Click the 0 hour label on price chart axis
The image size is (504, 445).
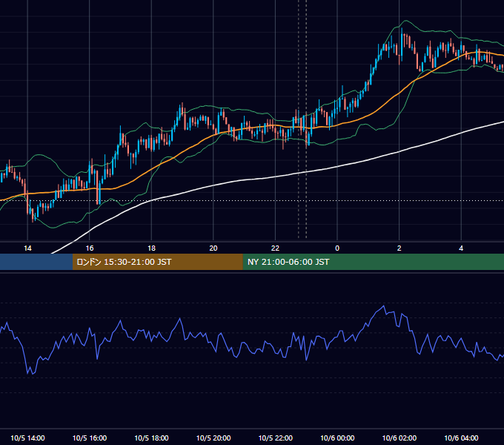(x=337, y=248)
